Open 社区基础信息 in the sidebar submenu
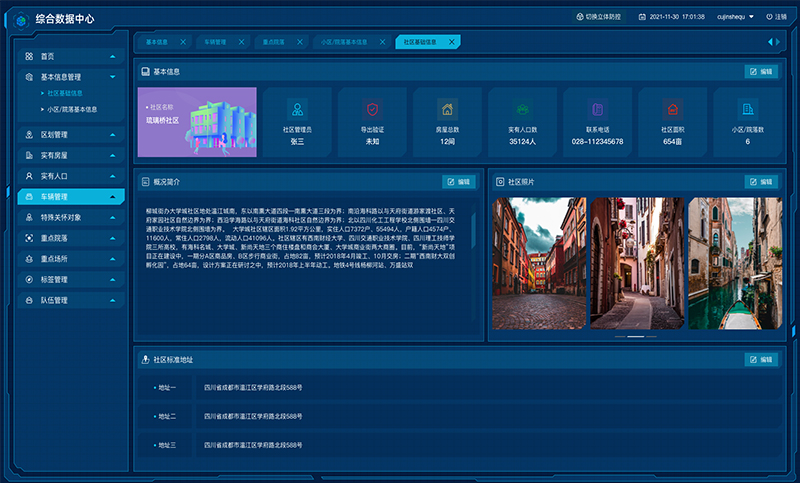The image size is (800, 483). coord(65,93)
